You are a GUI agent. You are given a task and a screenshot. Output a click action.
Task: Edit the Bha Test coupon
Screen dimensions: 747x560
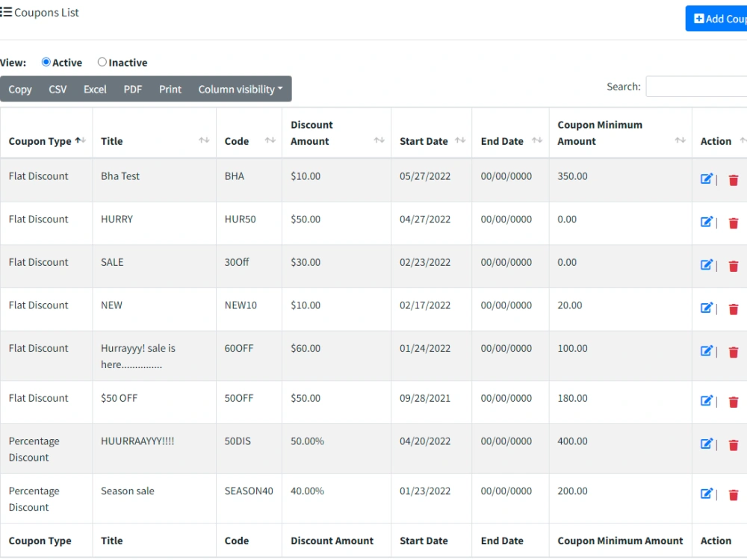(707, 179)
